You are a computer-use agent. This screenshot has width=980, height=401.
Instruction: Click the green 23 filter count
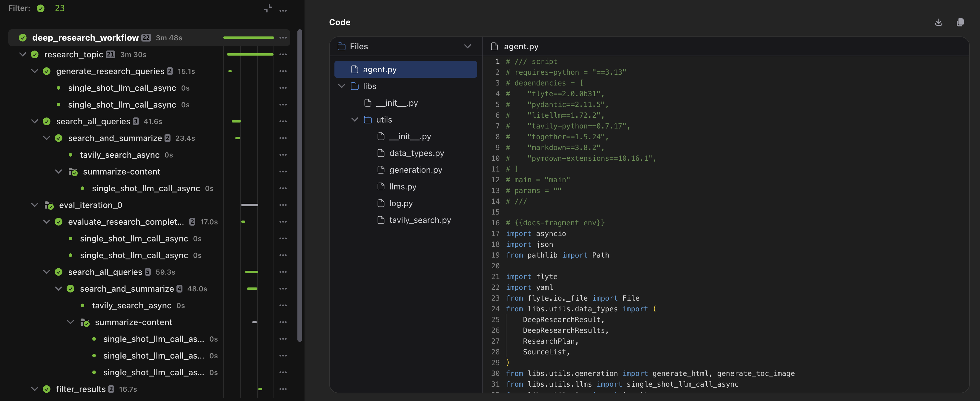pos(60,7)
